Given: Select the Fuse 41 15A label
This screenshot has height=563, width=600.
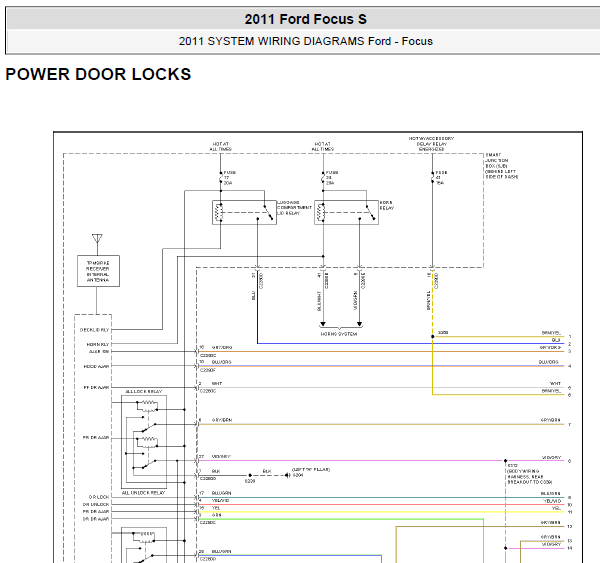Looking at the screenshot, I should tap(440, 178).
